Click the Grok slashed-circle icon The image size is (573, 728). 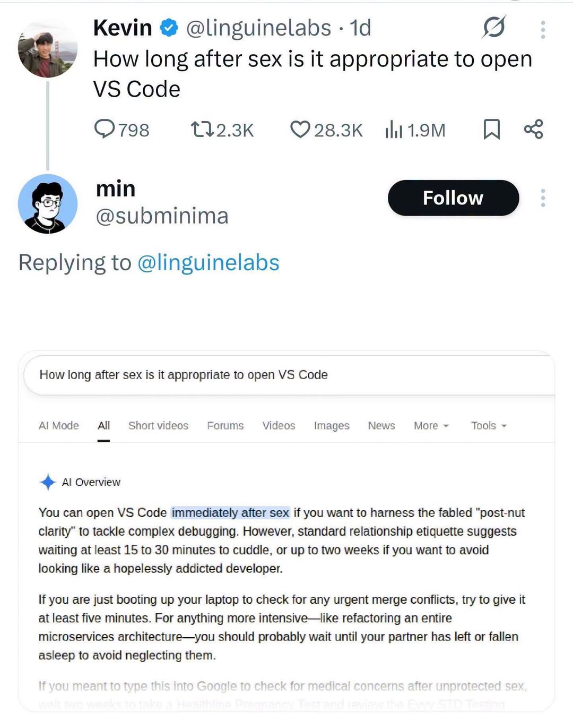493,27
